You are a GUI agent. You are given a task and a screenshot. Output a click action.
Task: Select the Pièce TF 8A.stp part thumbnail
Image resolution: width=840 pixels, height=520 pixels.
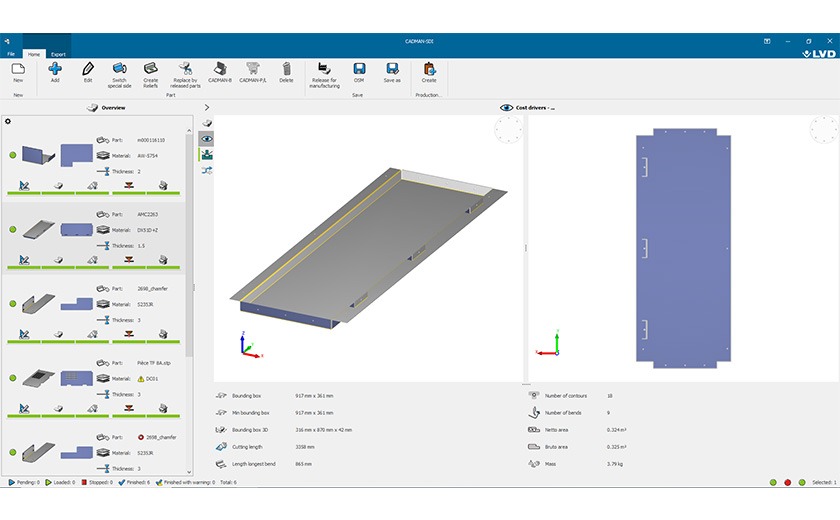[39, 378]
